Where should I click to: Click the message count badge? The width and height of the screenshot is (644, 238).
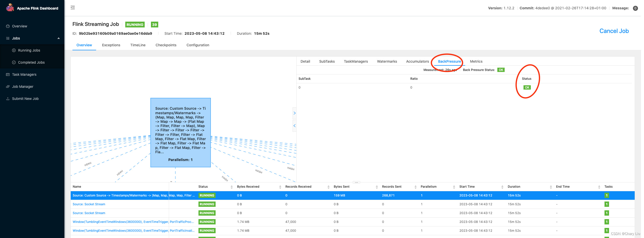(x=635, y=8)
